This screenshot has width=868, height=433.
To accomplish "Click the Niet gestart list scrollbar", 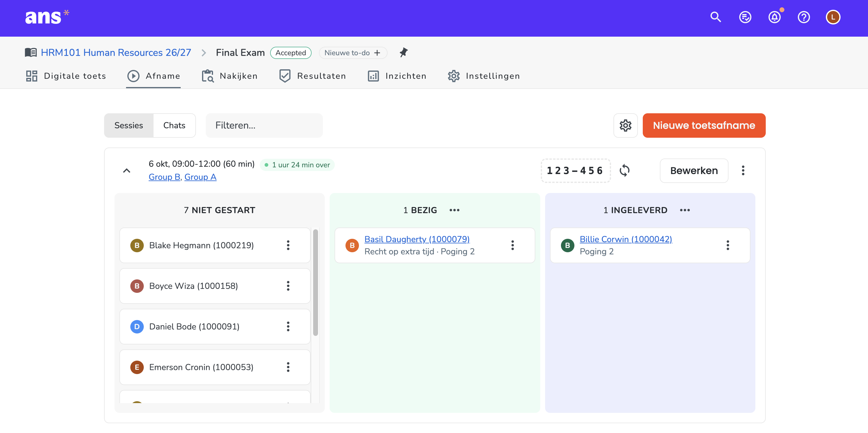I will (x=315, y=282).
